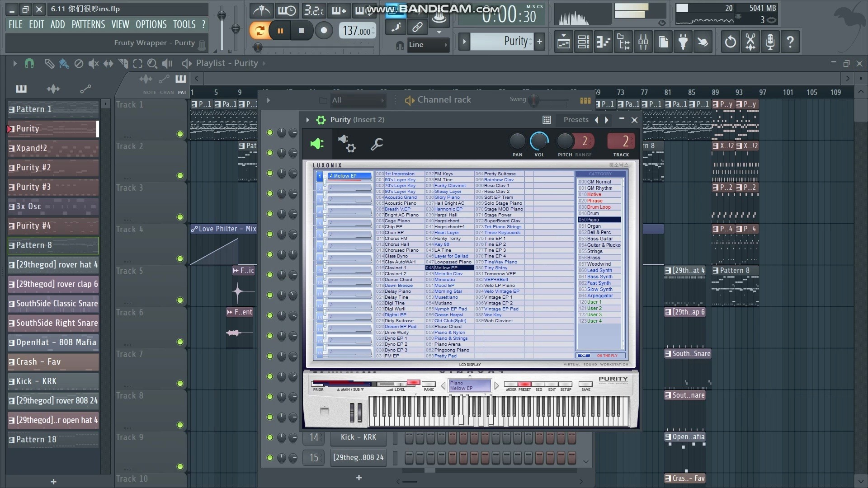Open the Line snap dropdown

pos(428,45)
